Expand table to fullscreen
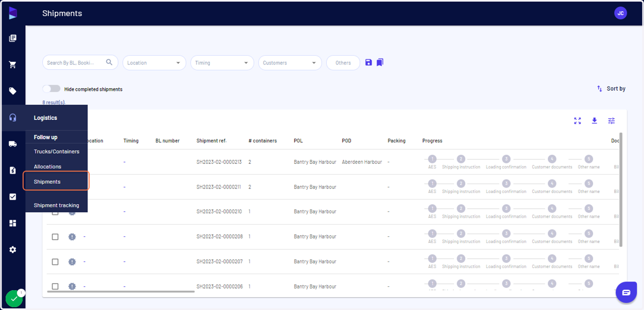The image size is (644, 310). click(x=577, y=121)
